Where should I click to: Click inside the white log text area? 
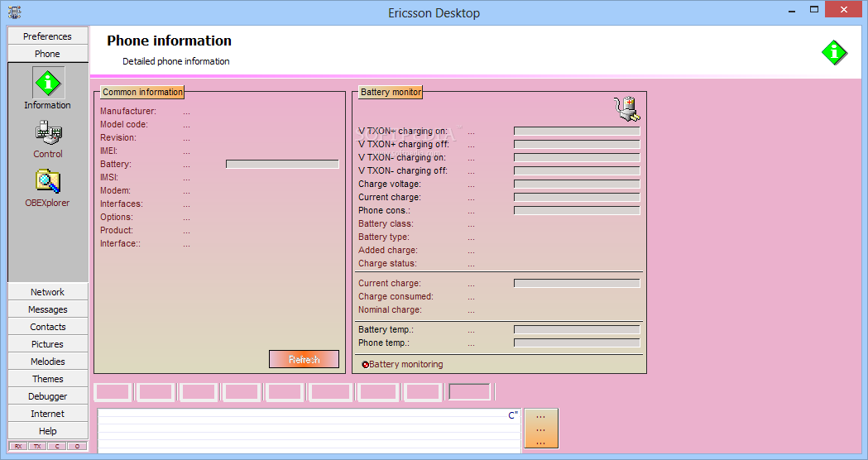(309, 431)
